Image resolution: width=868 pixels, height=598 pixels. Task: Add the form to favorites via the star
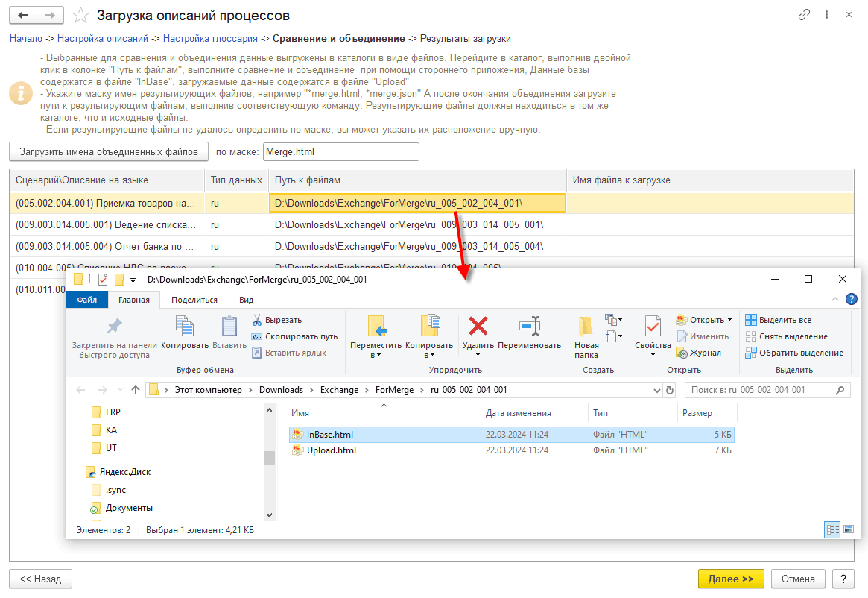coord(80,16)
